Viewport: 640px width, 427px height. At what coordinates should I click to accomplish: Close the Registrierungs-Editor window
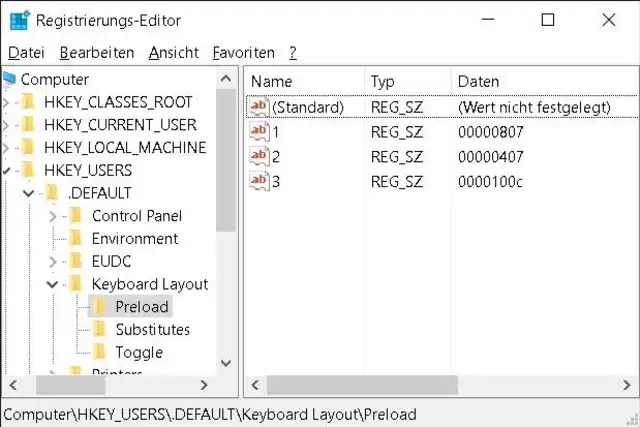pyautogui.click(x=609, y=20)
